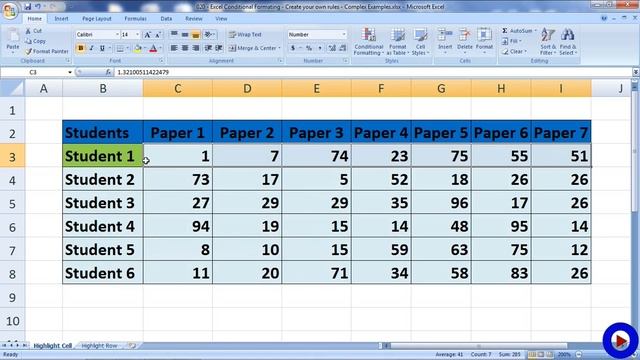This screenshot has width=640, height=360.
Task: Open Find & Select options
Action: coord(568,41)
